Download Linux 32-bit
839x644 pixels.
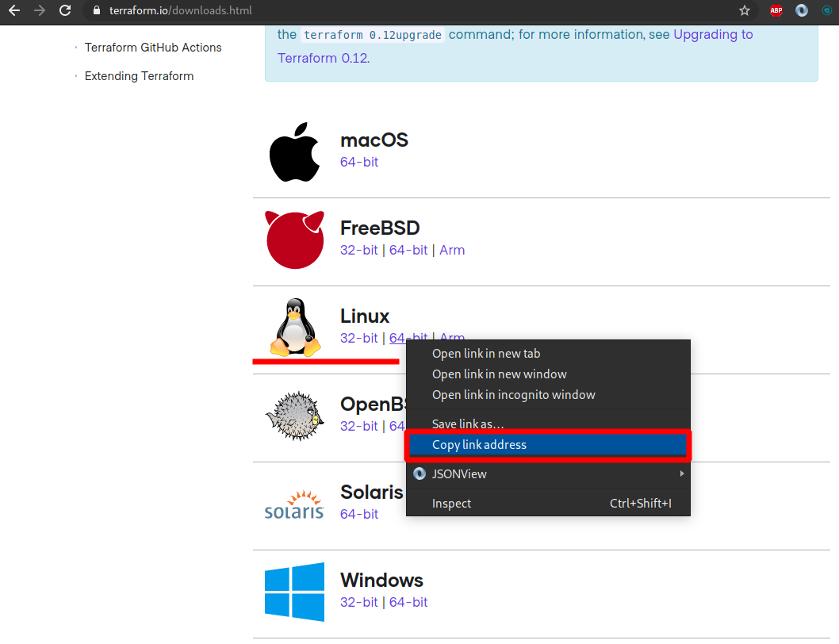[359, 338]
